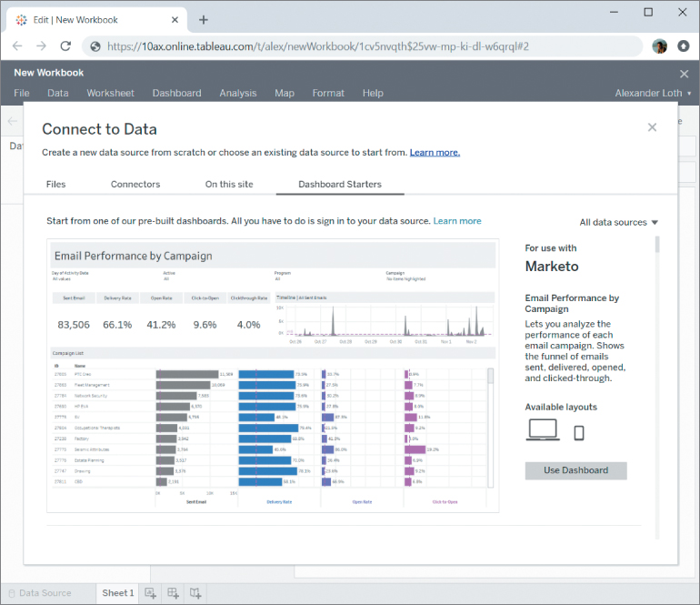This screenshot has height=605, width=700.
Task: Follow the underlined Learn more. link
Action: point(435,152)
